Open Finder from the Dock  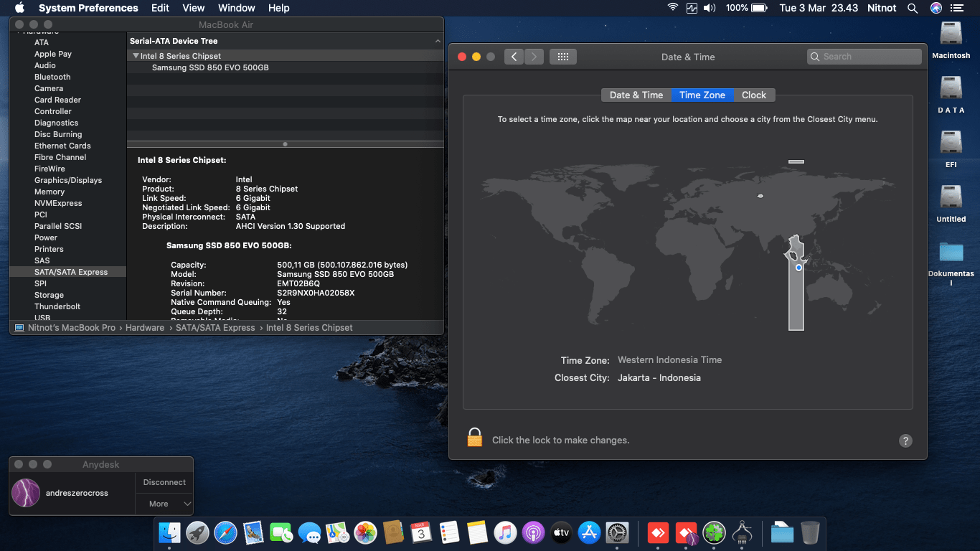tap(170, 532)
